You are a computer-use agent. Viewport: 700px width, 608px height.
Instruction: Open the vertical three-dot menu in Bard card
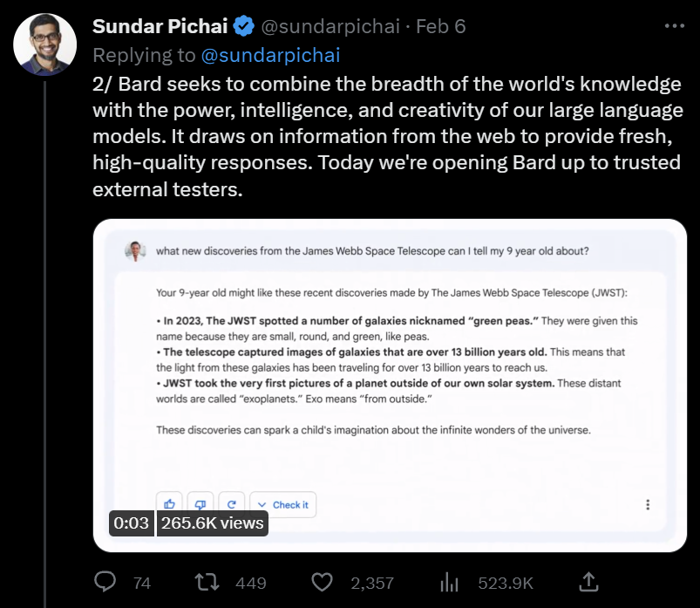(648, 505)
